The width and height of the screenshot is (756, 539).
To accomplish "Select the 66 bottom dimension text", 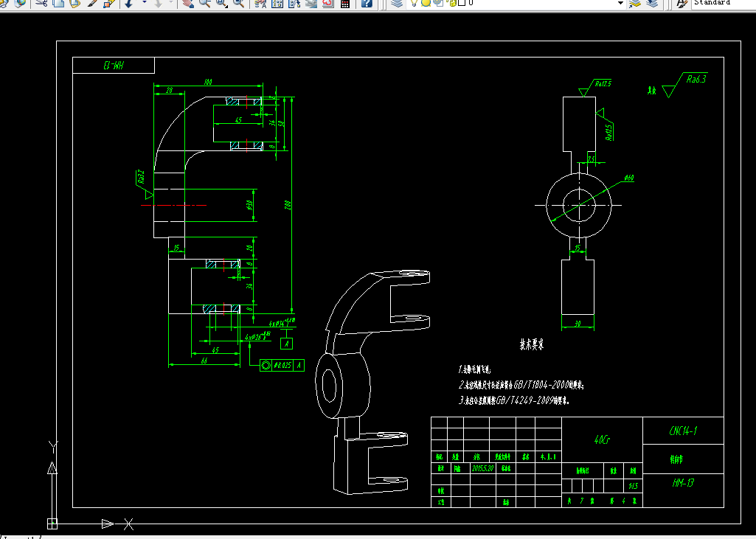I will 204,360.
